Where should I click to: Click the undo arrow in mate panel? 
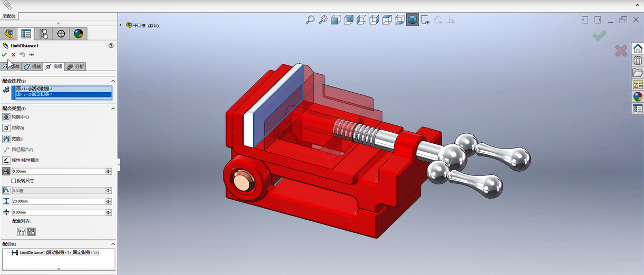pos(22,54)
